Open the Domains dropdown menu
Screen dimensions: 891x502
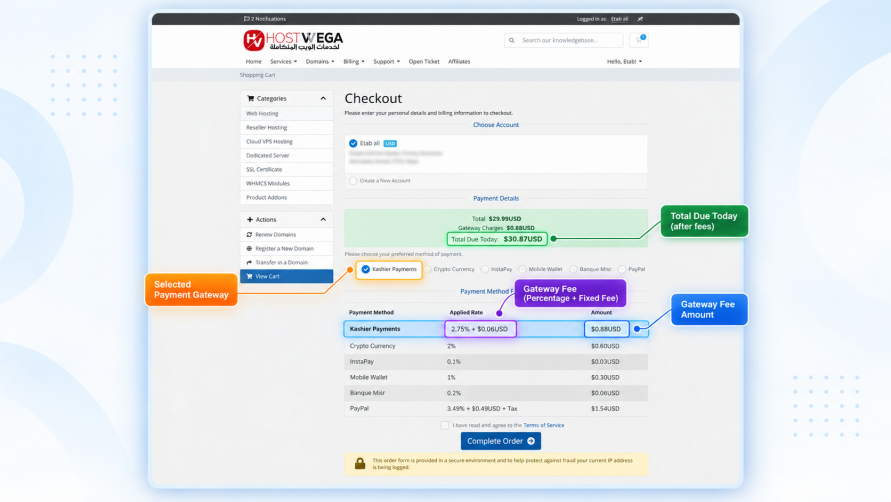(x=320, y=61)
